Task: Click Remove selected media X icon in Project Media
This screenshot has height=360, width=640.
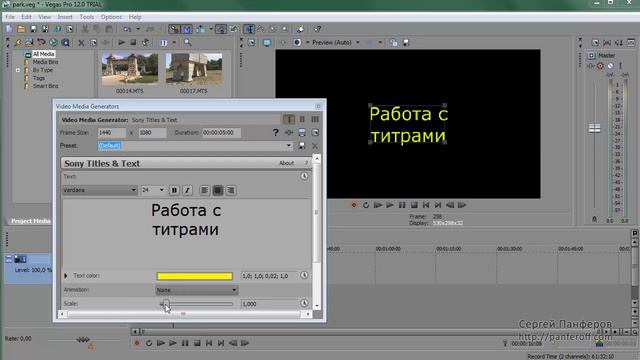Action: click(81, 42)
